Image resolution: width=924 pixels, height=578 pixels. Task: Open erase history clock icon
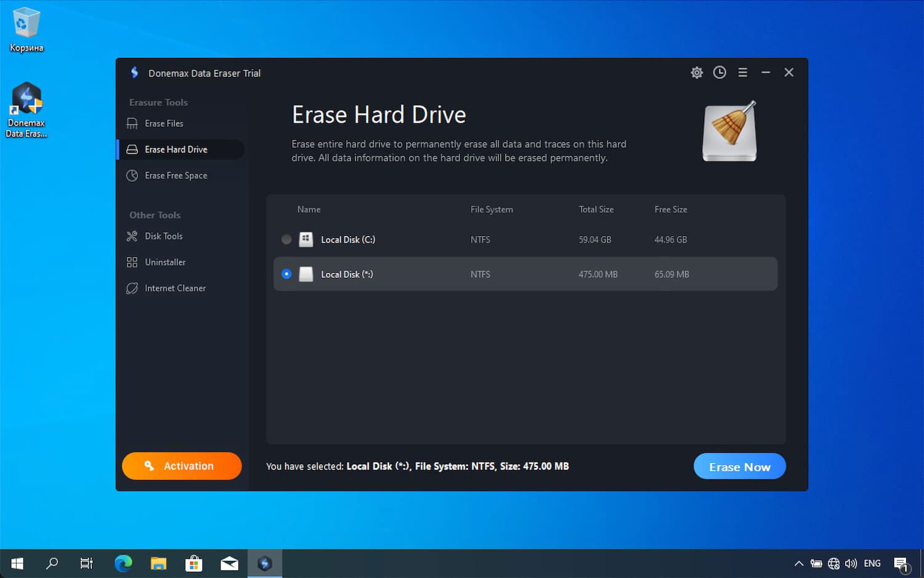pyautogui.click(x=719, y=73)
